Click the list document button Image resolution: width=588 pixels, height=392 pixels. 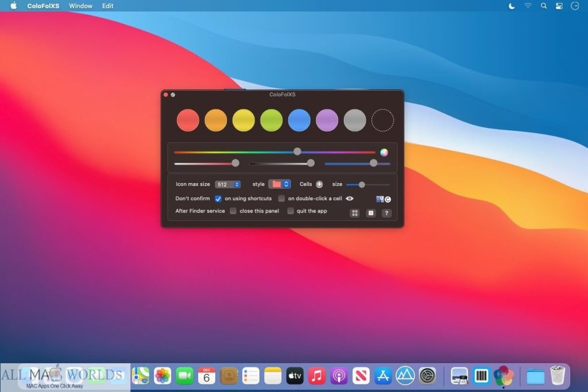coord(371,214)
